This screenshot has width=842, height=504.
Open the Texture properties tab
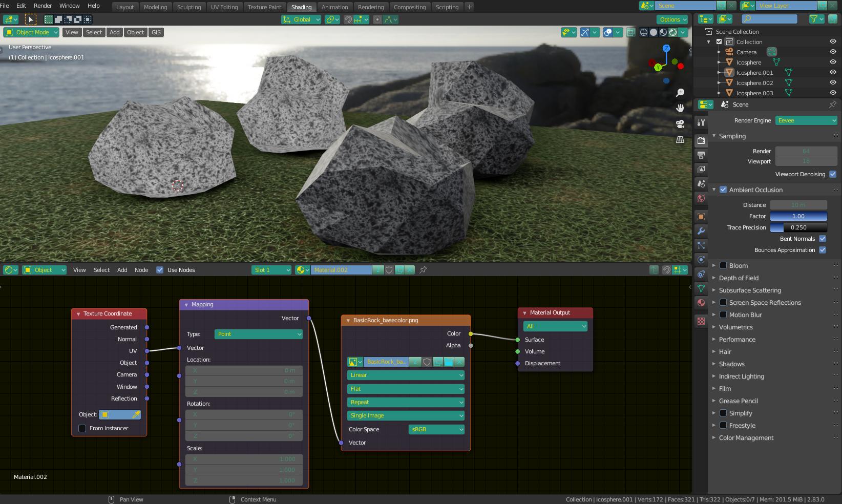[x=701, y=321]
